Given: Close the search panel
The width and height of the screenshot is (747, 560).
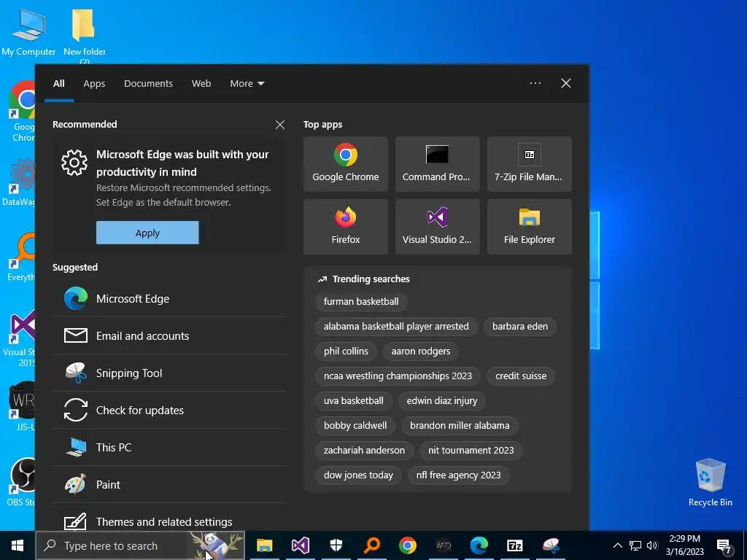Looking at the screenshot, I should click(x=566, y=83).
